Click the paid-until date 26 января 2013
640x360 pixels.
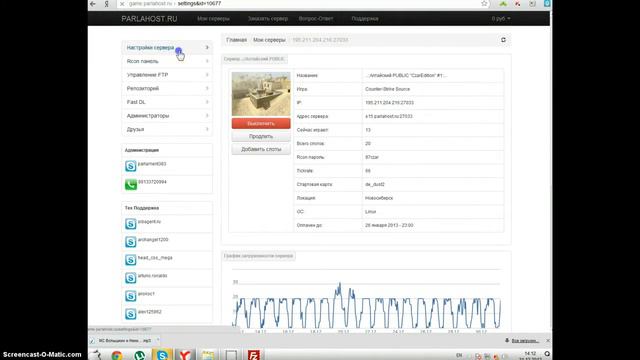[x=389, y=225]
